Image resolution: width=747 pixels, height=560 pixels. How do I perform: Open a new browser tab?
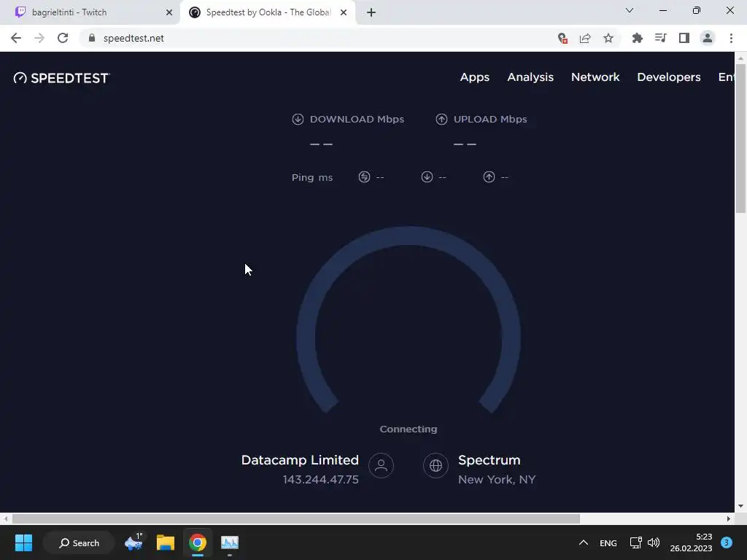[x=371, y=12]
